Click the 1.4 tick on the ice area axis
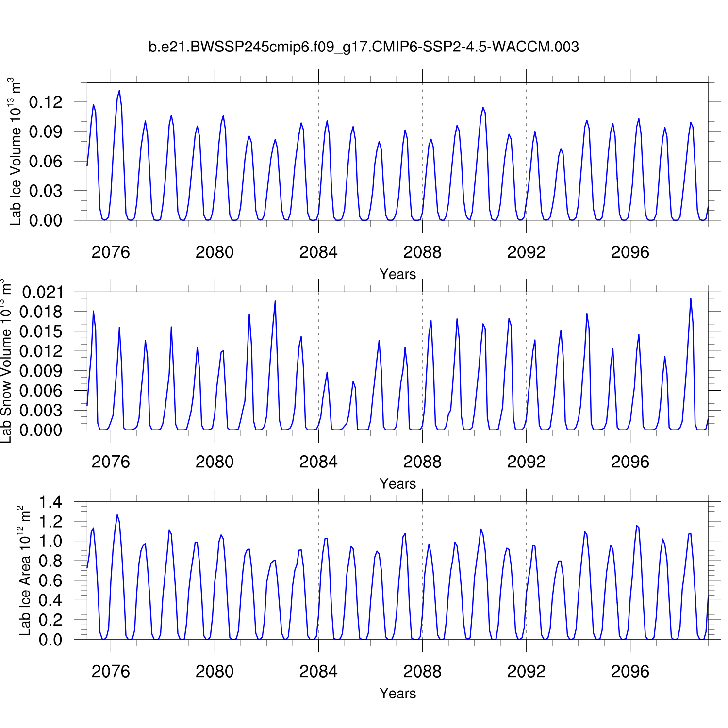 coord(50,502)
